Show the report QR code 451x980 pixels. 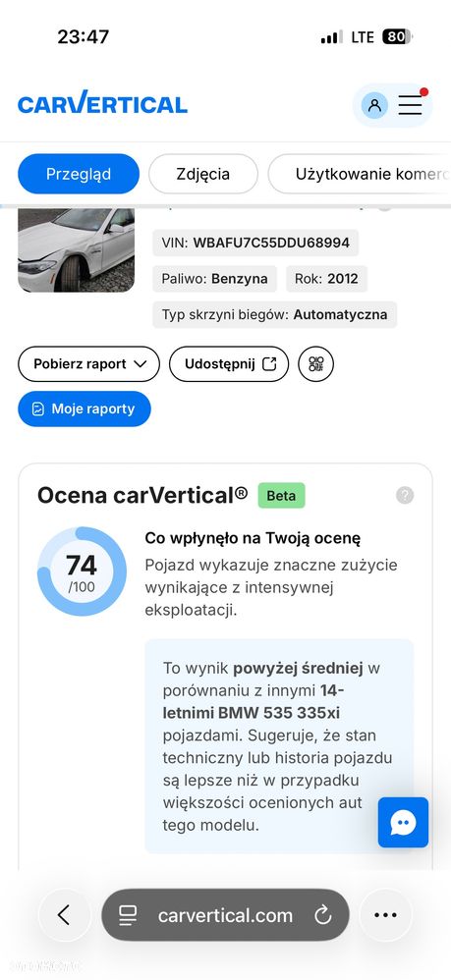pyautogui.click(x=315, y=363)
